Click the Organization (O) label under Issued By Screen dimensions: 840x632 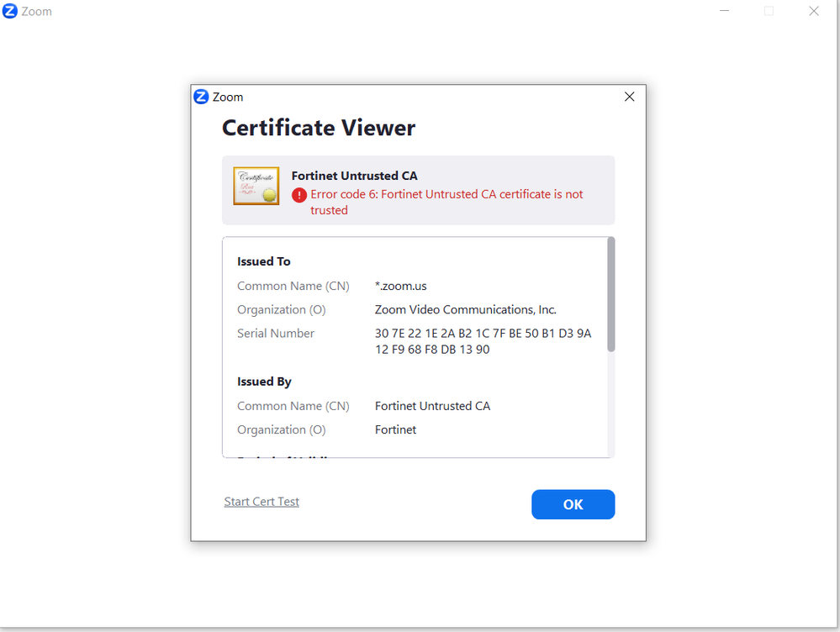[281, 429]
